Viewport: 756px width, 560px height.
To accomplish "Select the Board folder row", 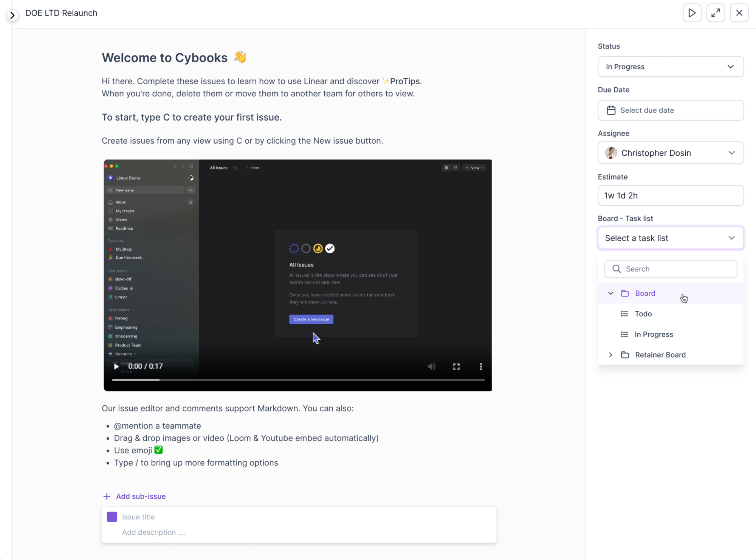I will point(671,293).
